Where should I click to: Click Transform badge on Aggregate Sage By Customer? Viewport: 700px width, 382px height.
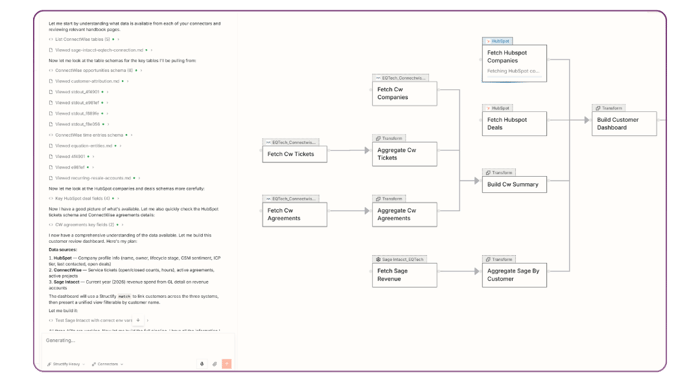(499, 259)
